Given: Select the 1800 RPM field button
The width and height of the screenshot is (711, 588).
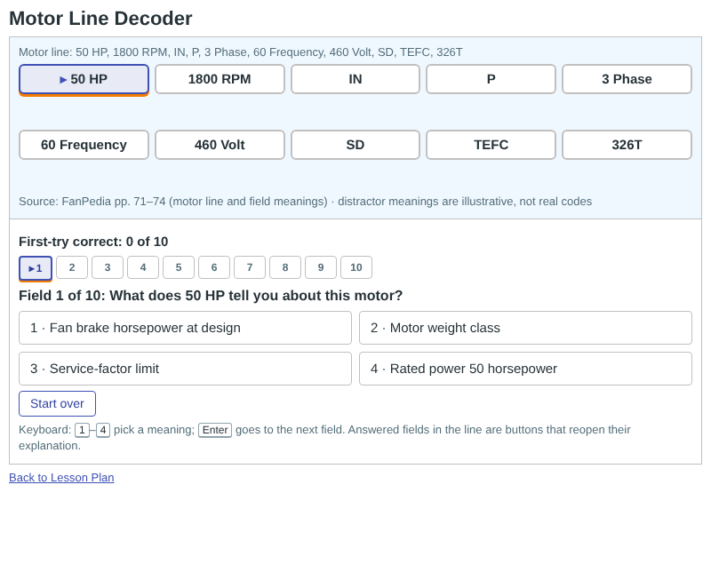Looking at the screenshot, I should tap(220, 79).
